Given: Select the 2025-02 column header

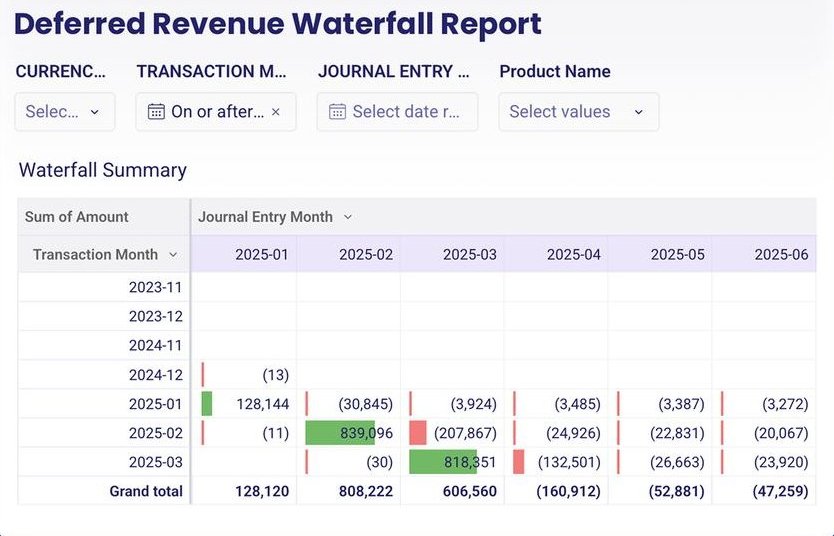Looking at the screenshot, I should point(348,254).
